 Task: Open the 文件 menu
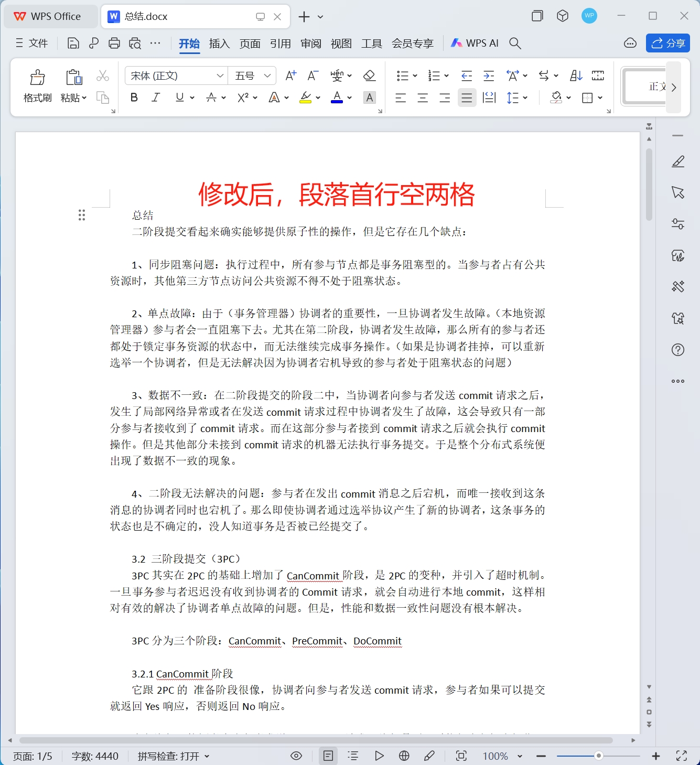(x=39, y=43)
